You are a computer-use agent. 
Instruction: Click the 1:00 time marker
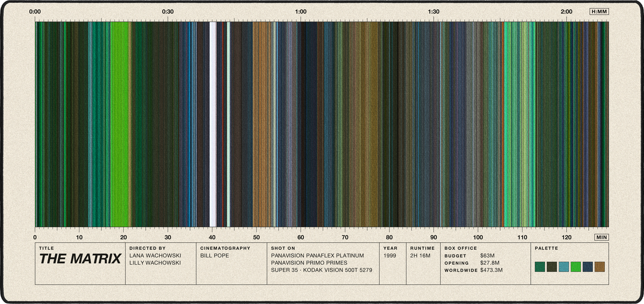[x=301, y=11]
